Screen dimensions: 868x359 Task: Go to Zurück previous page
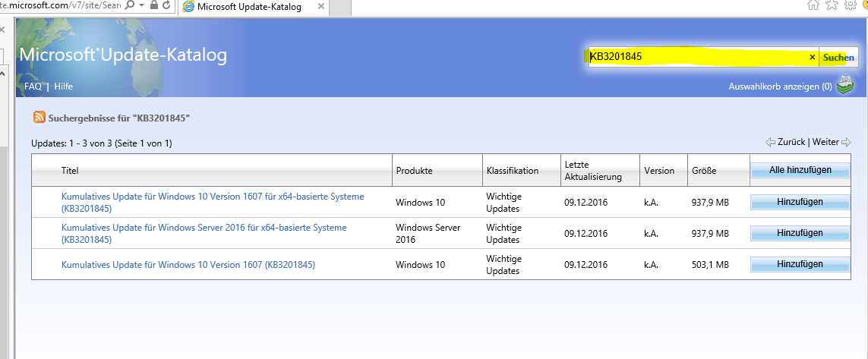pyautogui.click(x=791, y=142)
